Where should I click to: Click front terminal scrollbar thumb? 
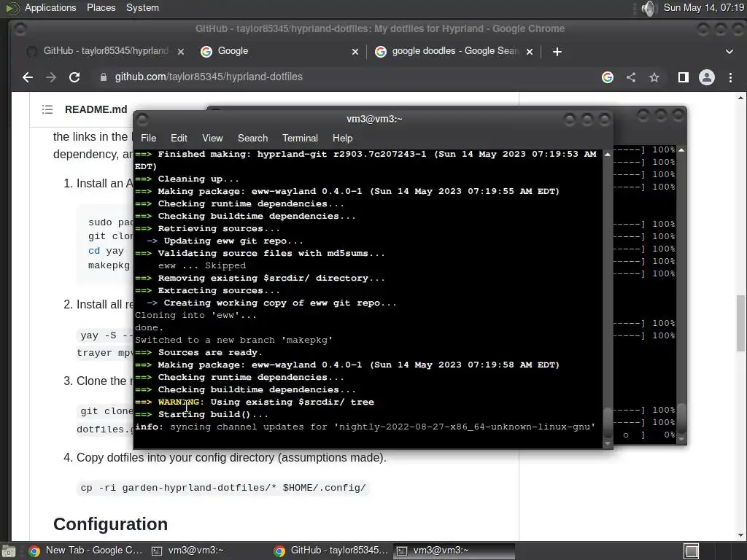pyautogui.click(x=608, y=422)
